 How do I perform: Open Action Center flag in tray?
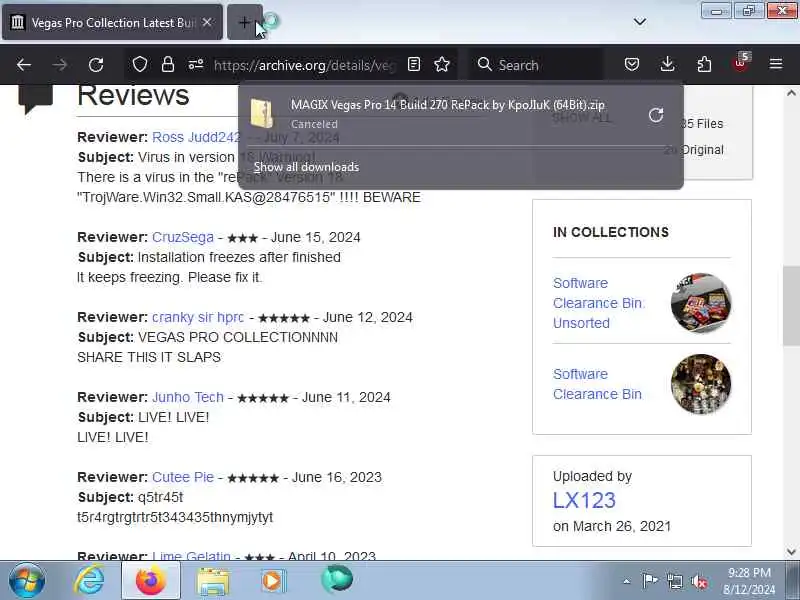(649, 581)
